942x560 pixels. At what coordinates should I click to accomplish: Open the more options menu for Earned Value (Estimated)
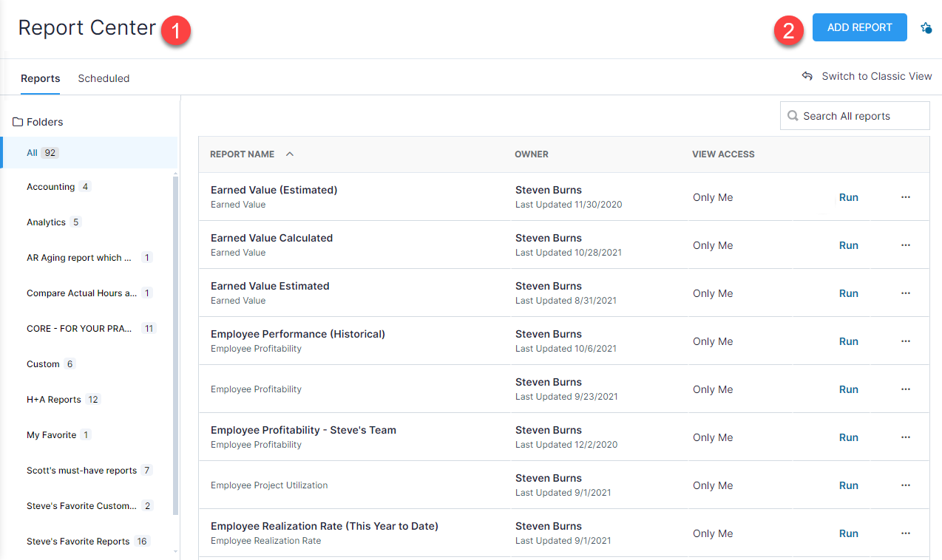click(x=905, y=197)
